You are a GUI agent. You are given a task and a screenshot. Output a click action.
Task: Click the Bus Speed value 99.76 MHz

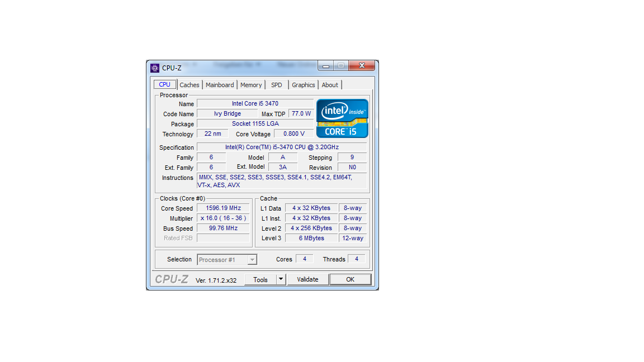click(x=224, y=228)
